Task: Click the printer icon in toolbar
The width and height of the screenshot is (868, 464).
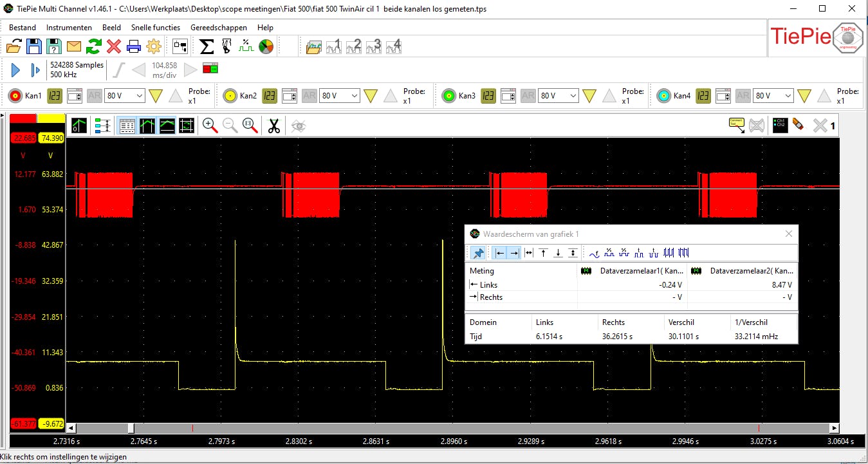Action: tap(133, 46)
